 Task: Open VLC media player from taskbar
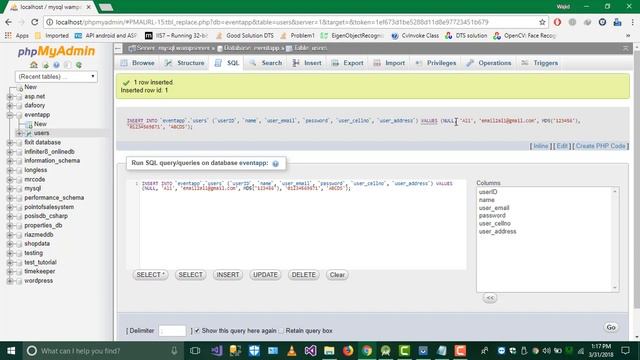tap(291, 351)
